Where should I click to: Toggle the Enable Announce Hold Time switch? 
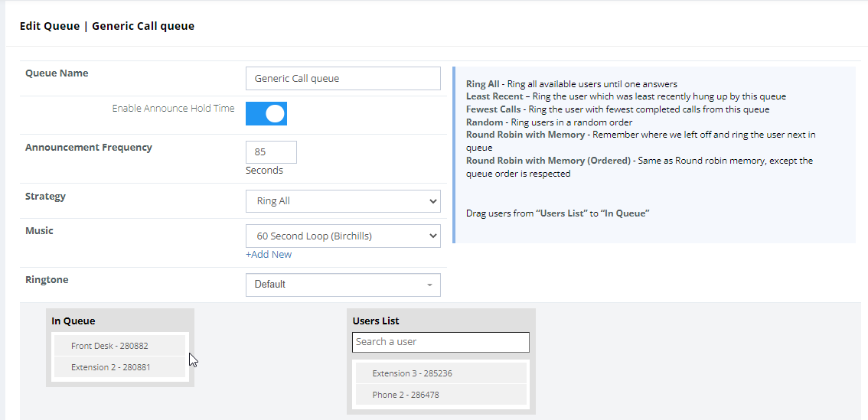pyautogui.click(x=266, y=114)
